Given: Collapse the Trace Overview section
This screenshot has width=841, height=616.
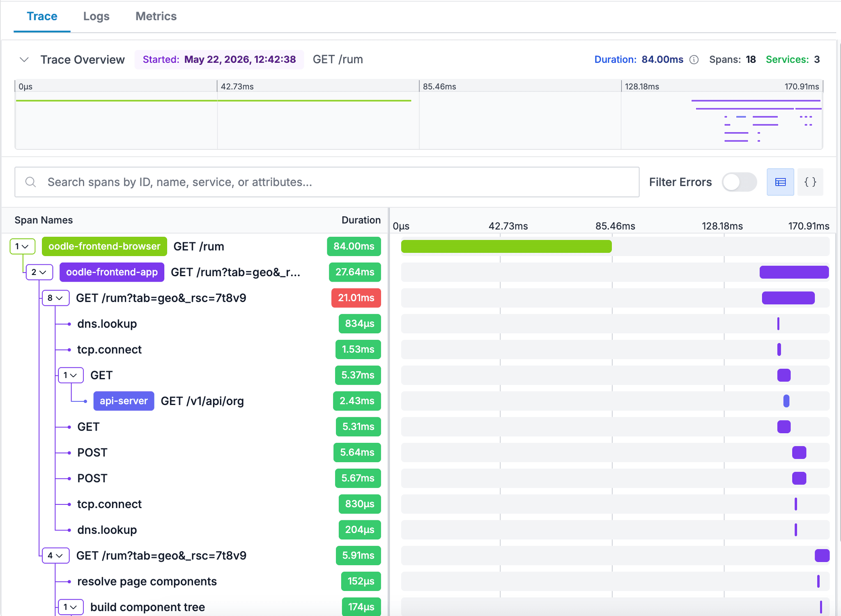Looking at the screenshot, I should pos(24,60).
